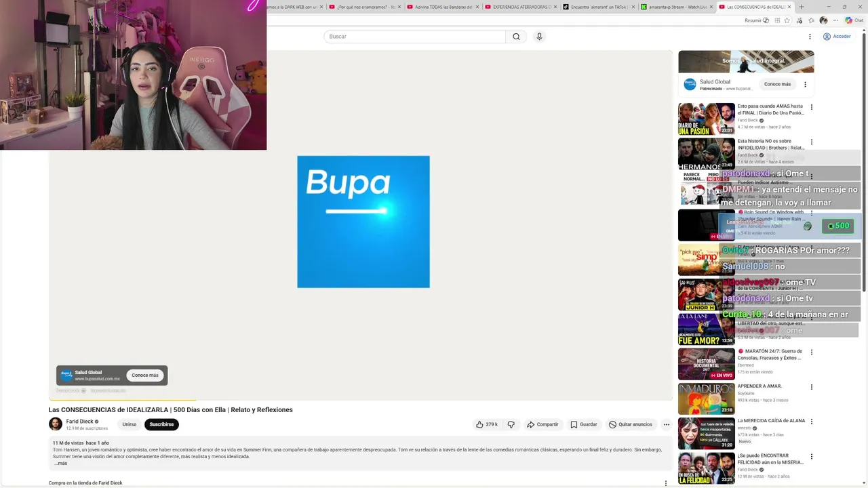Open options for MARATÓN 24/7 video

(812, 352)
